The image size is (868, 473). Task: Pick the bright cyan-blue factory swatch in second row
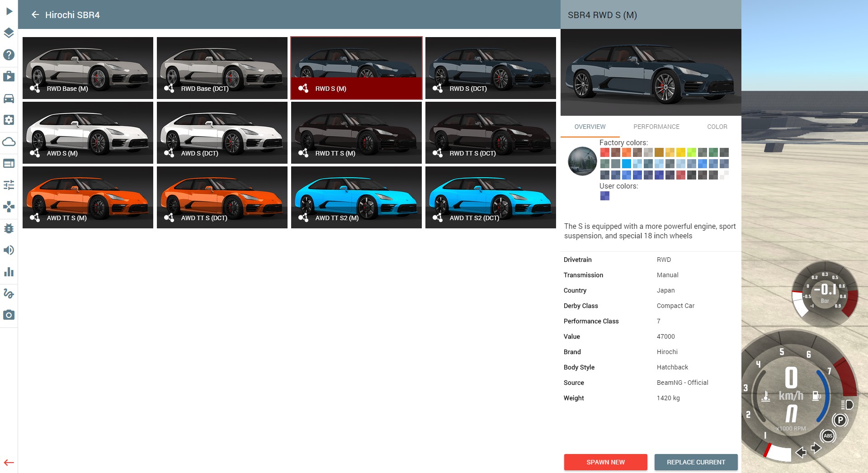tap(627, 163)
